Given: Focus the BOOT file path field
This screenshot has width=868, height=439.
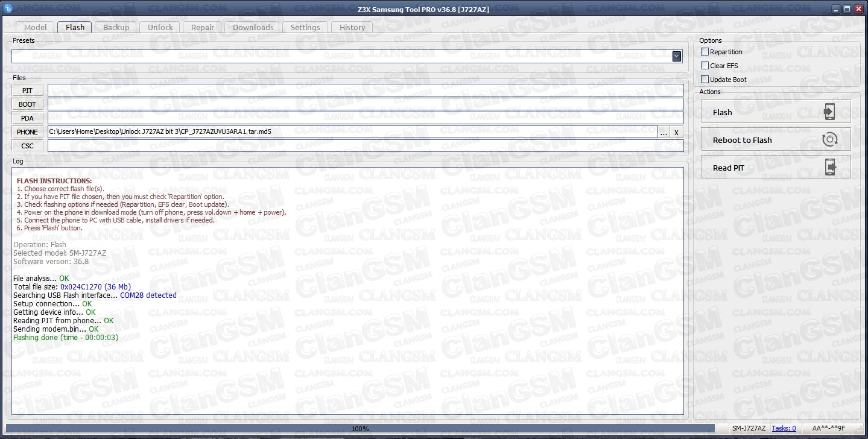Looking at the screenshot, I should [x=366, y=104].
